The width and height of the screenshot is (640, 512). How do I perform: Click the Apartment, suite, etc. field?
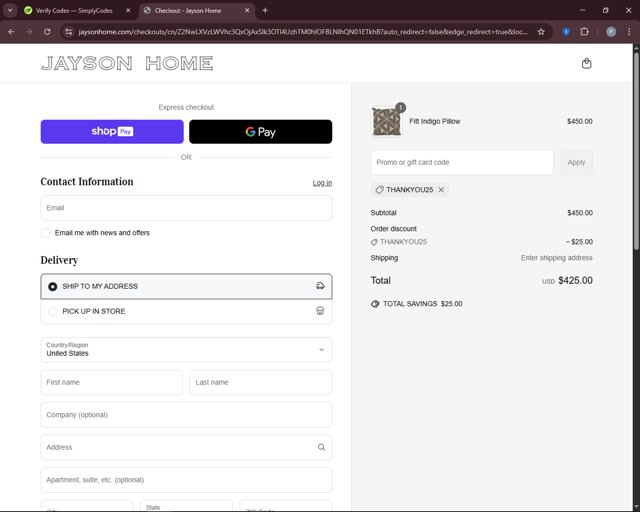tap(186, 480)
